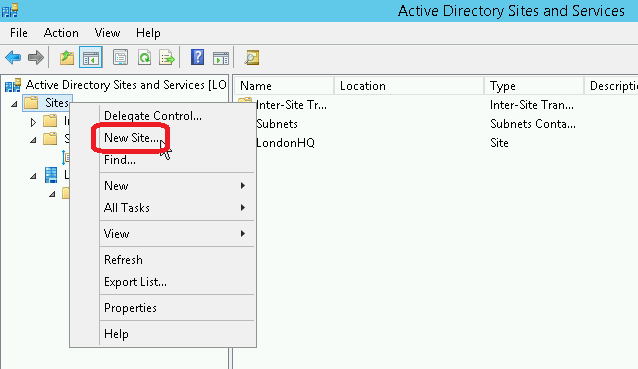This screenshot has width=638, height=369.
Task: Click the Sites folder icon in tree
Action: coord(31,103)
